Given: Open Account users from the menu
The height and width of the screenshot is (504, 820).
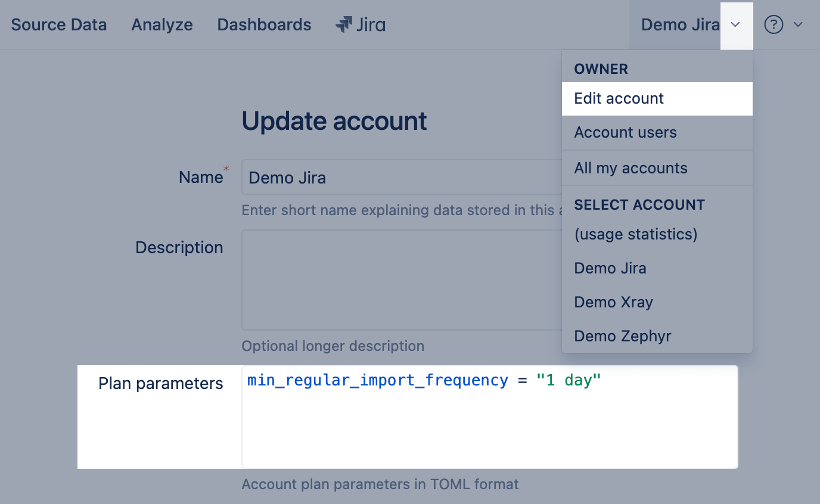Looking at the screenshot, I should [625, 133].
